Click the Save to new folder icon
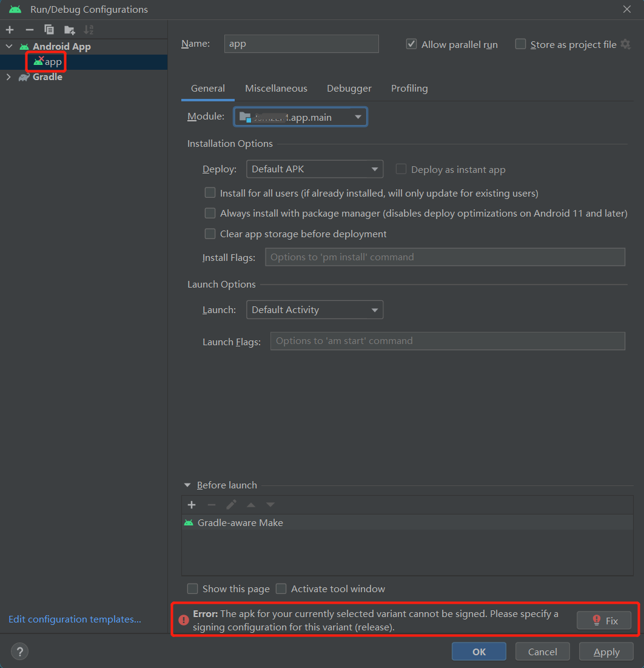Image resolution: width=644 pixels, height=668 pixels. tap(70, 30)
